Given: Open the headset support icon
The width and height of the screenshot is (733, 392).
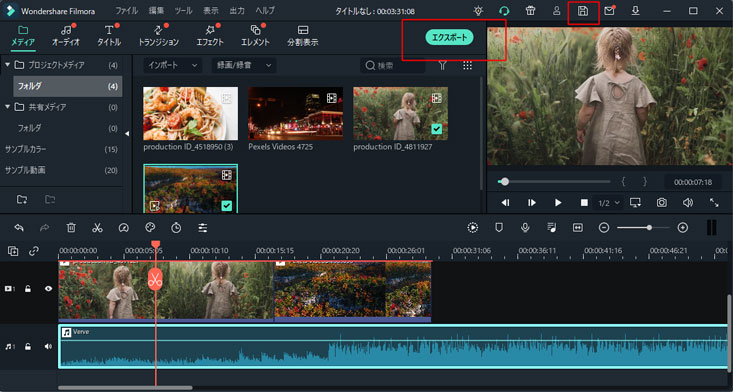Looking at the screenshot, I should tap(504, 11).
